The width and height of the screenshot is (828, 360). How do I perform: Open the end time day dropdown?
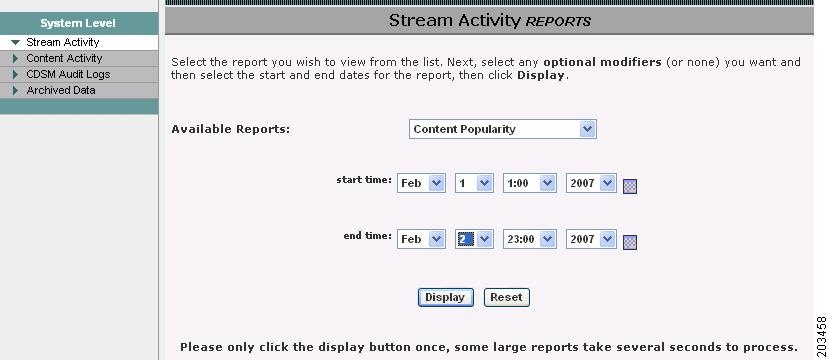click(x=474, y=239)
